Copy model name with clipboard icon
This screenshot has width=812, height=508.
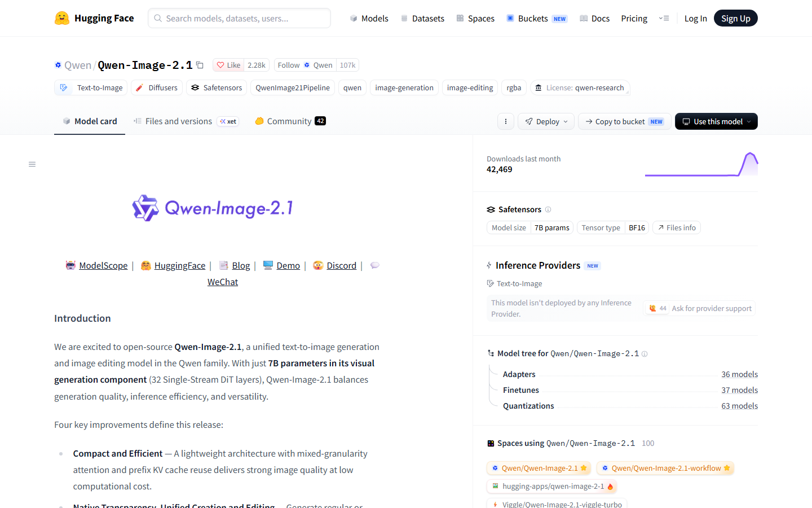pyautogui.click(x=200, y=65)
